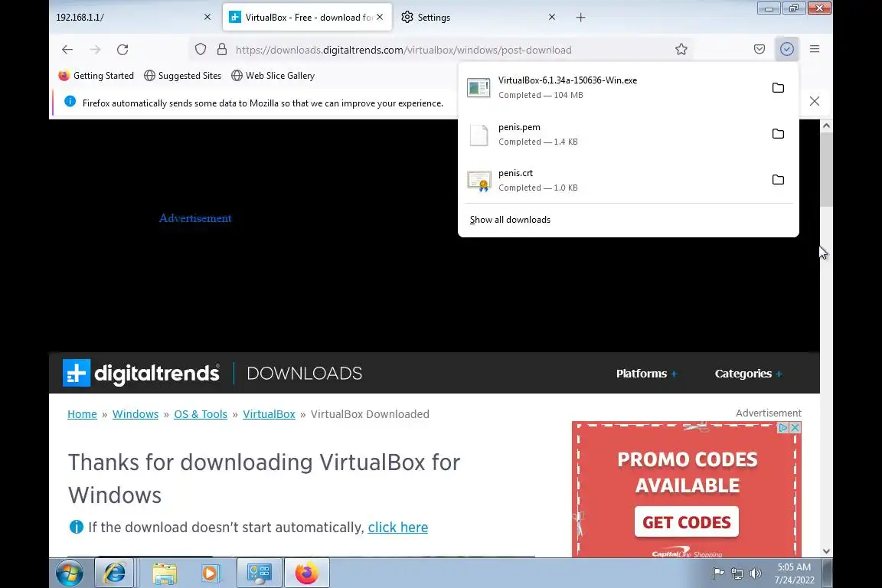Open the Action Center flag tray icon
The image size is (882, 588).
(x=718, y=574)
